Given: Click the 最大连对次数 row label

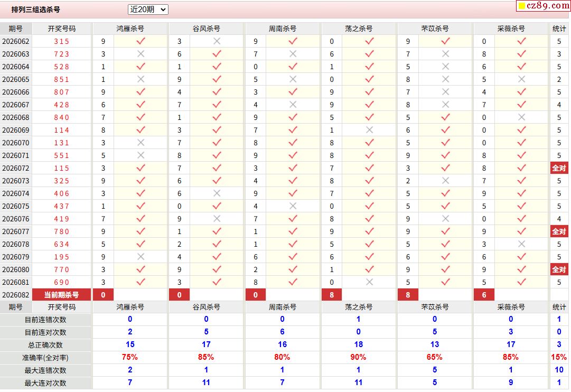Looking at the screenshot, I should (x=46, y=383).
